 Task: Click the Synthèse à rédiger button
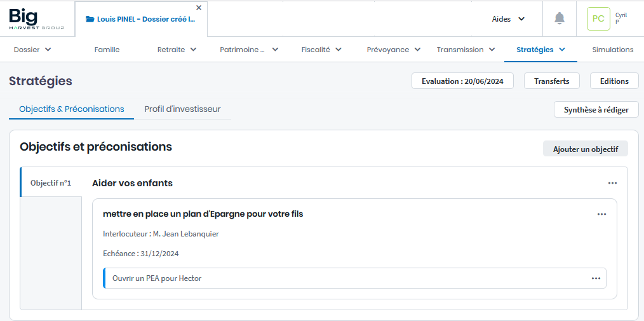pos(596,110)
